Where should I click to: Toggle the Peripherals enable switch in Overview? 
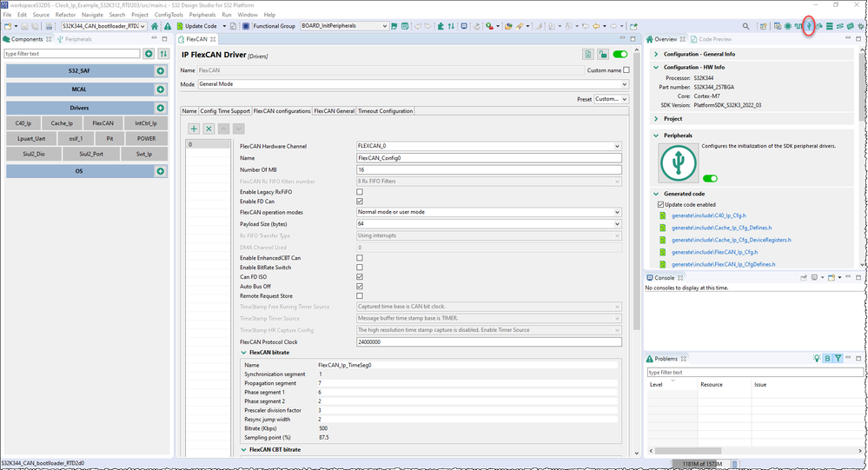coord(710,178)
